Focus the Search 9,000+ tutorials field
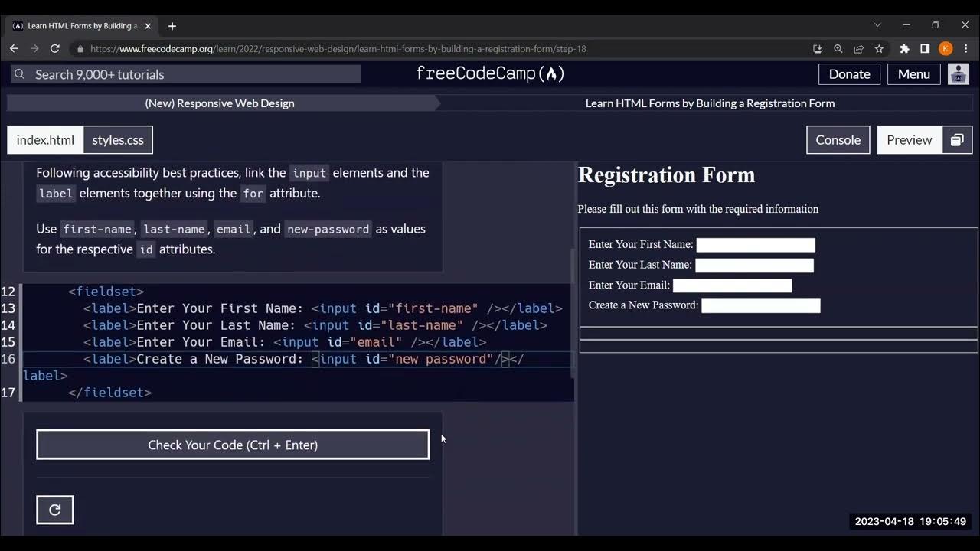Viewport: 980px width, 551px height. coord(186,74)
